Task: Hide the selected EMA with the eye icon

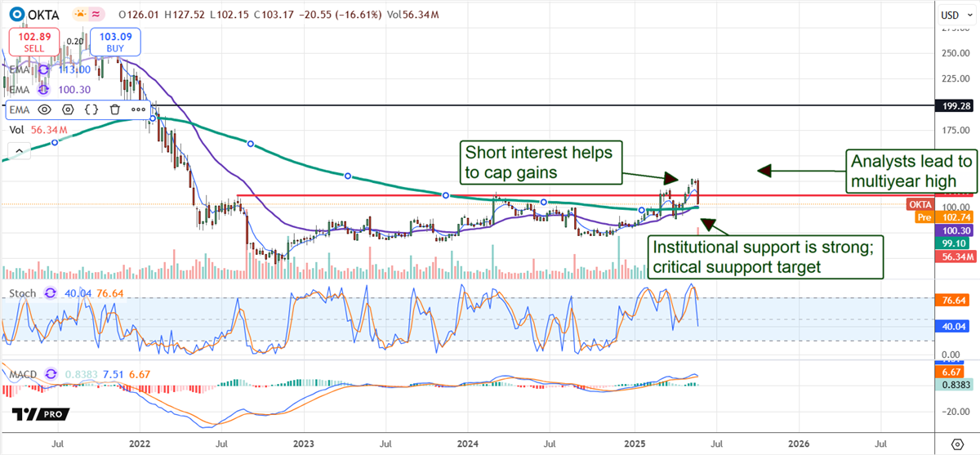Action: click(x=44, y=109)
